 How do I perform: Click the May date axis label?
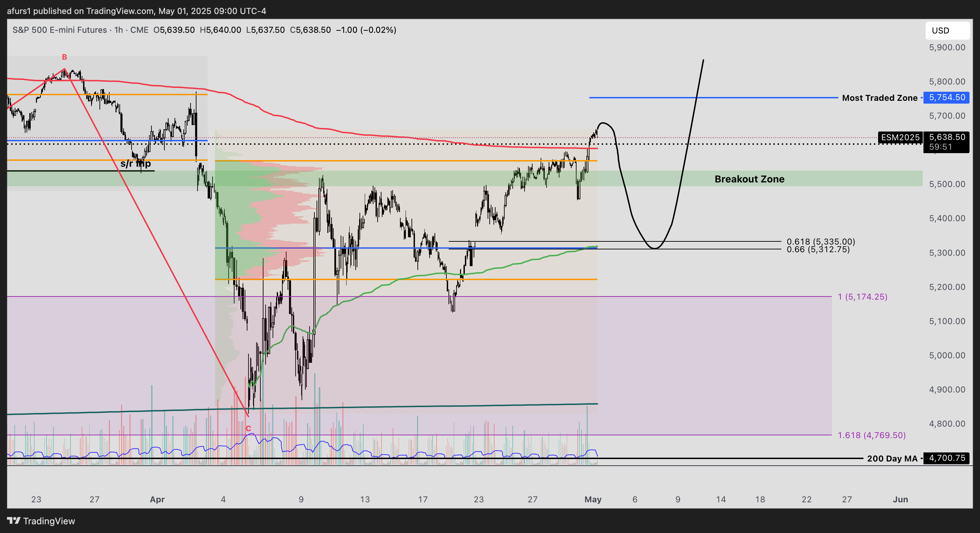point(593,500)
